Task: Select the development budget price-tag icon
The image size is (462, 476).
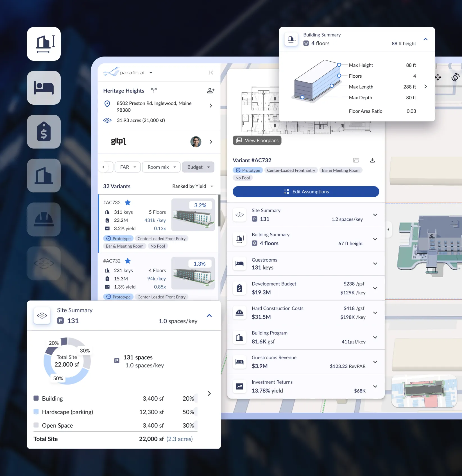Action: [x=44, y=131]
